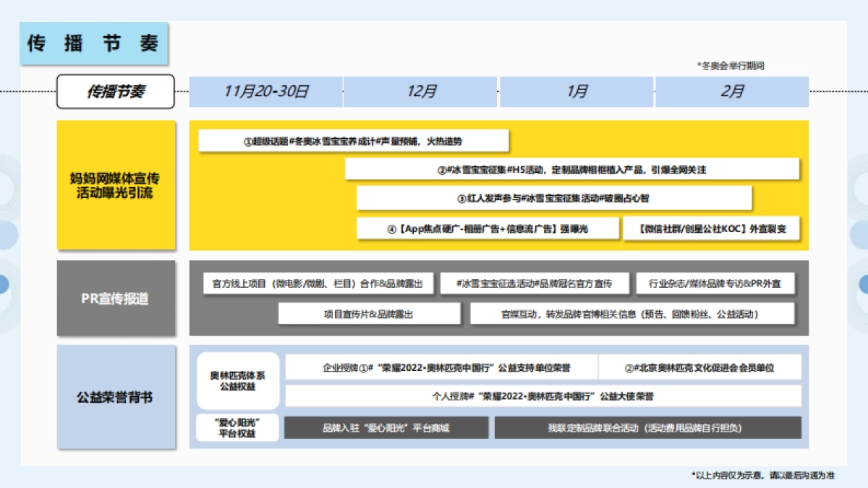Select the PR宣传报道 row label
Viewport: 868px width, 488px height.
pos(116,299)
